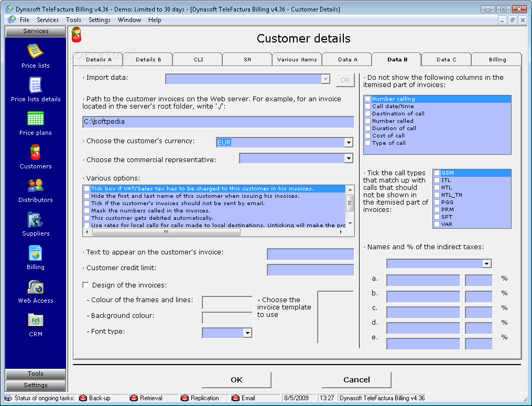The height and width of the screenshot is (406, 532).
Task: Switch to the Billing tab
Action: click(497, 60)
